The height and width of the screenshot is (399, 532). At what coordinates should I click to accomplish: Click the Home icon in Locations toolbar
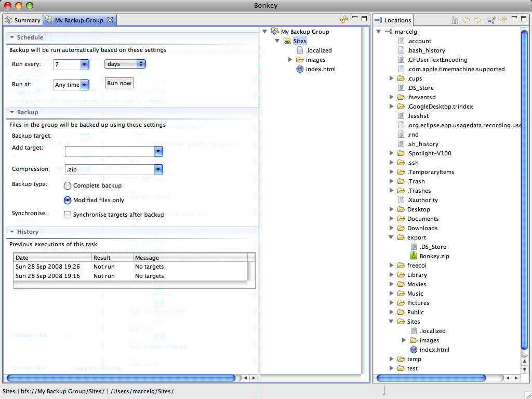point(455,20)
